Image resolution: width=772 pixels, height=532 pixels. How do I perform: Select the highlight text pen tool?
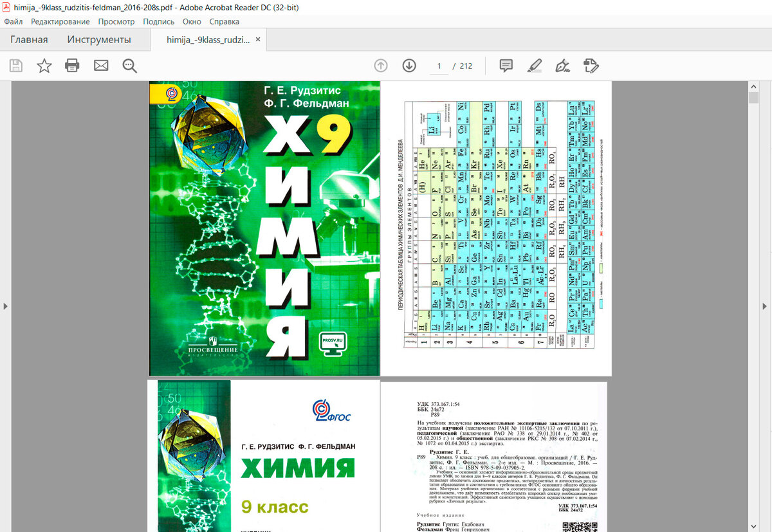click(535, 66)
